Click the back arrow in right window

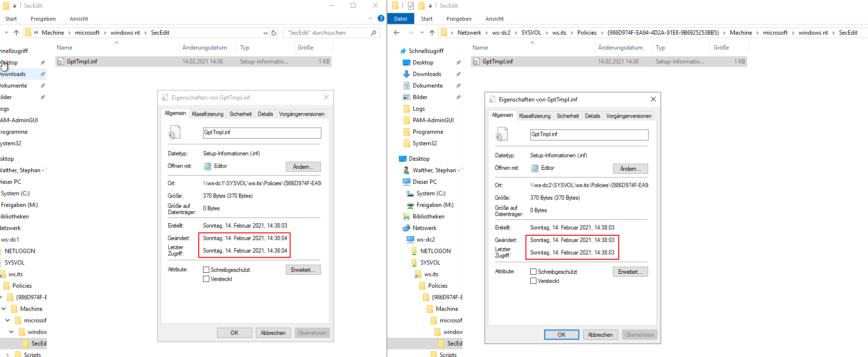[396, 33]
